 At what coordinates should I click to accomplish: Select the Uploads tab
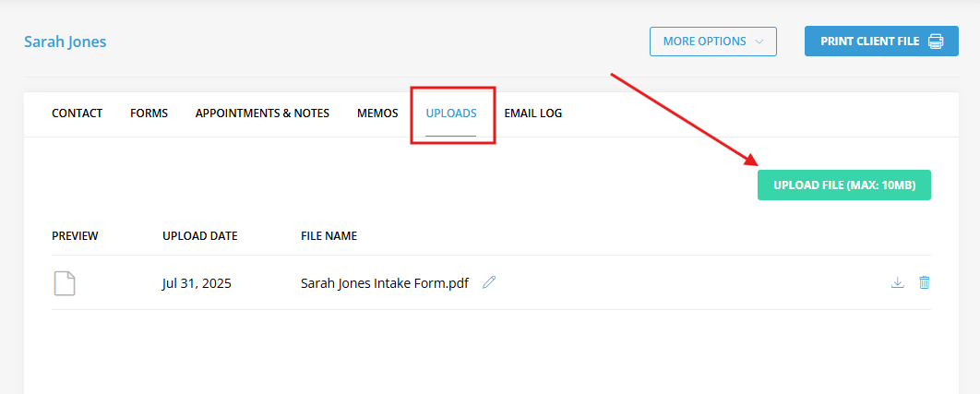coord(451,113)
